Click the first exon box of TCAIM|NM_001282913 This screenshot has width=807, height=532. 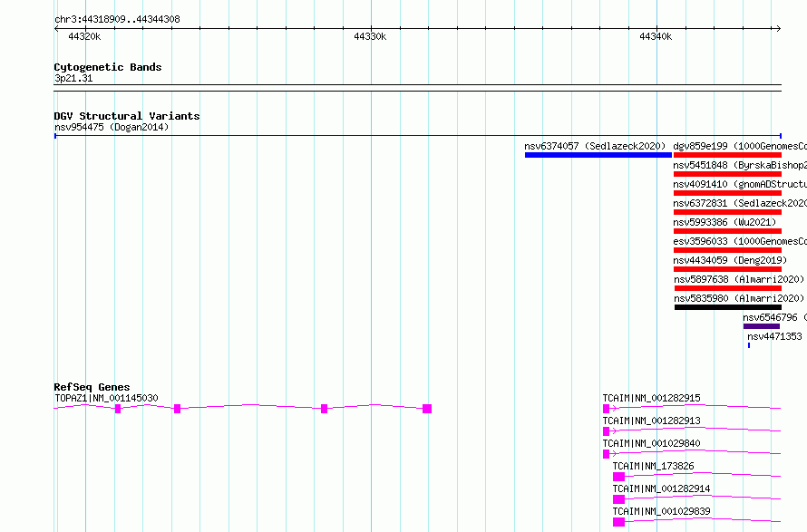(x=607, y=431)
